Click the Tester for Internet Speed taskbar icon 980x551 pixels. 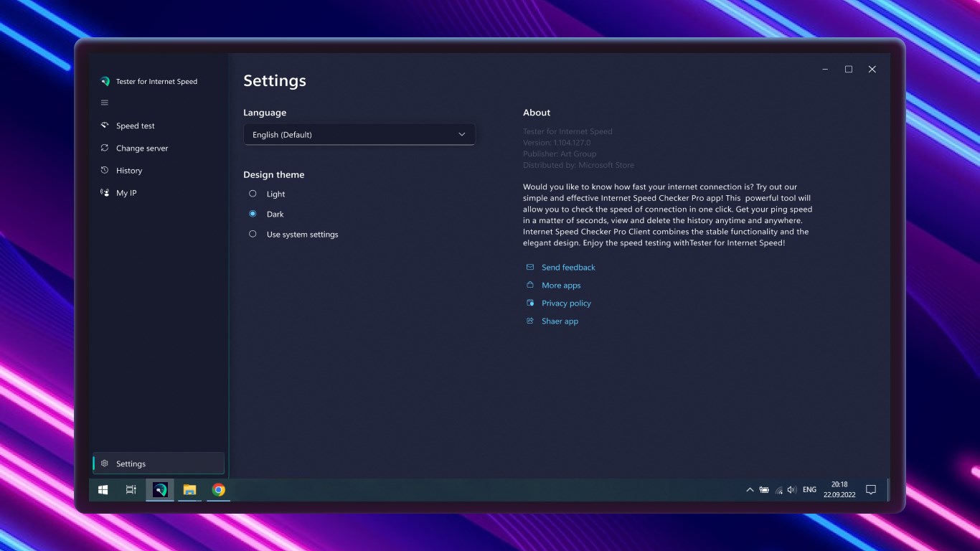pos(160,489)
